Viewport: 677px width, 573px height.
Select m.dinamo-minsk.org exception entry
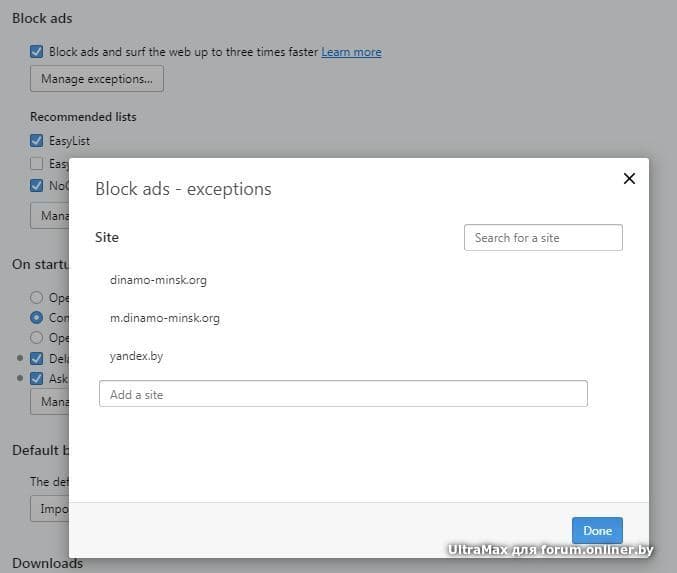click(164, 318)
